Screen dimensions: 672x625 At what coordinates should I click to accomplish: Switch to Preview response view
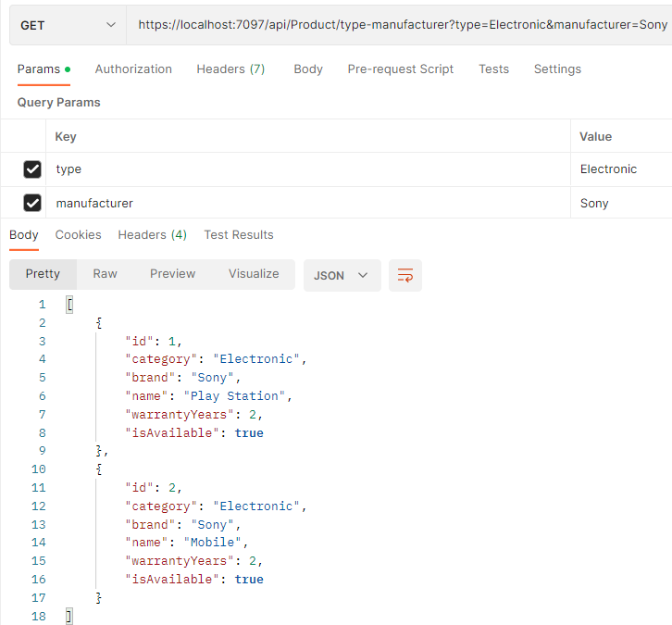(173, 274)
